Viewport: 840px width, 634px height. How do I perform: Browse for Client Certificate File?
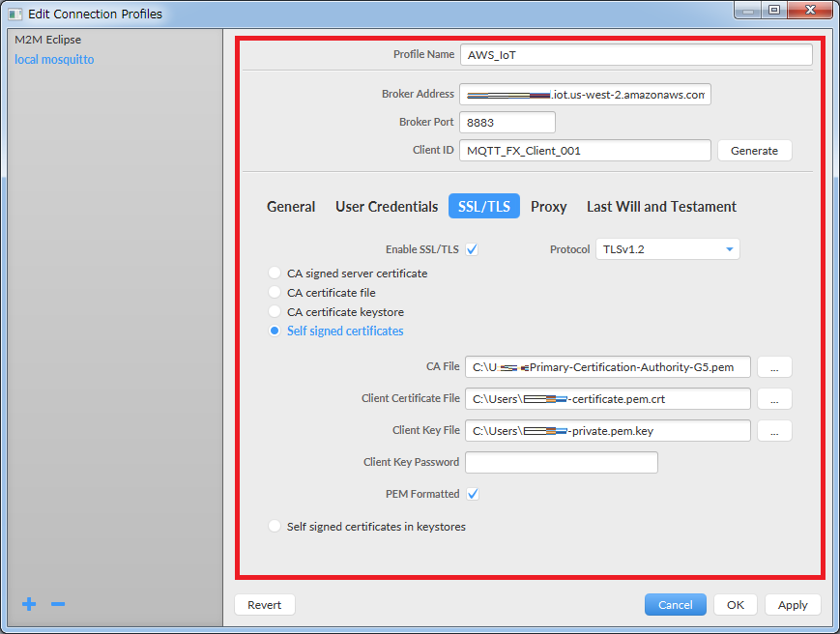click(774, 399)
